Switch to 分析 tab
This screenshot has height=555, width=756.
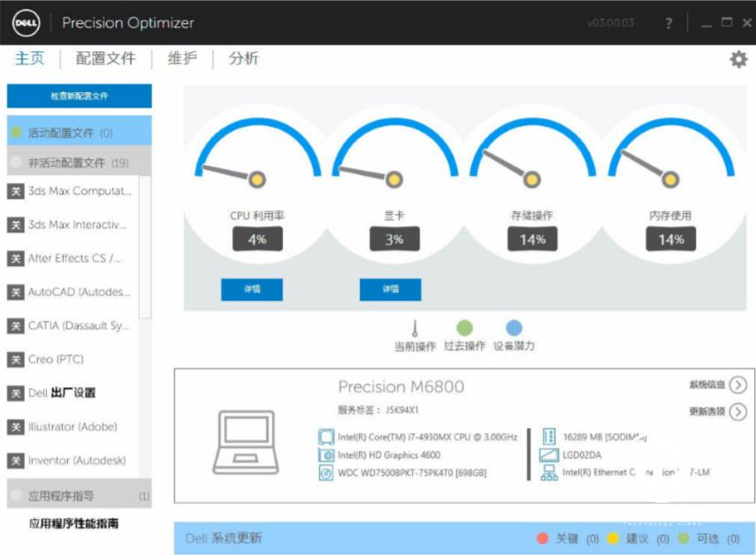pos(243,58)
